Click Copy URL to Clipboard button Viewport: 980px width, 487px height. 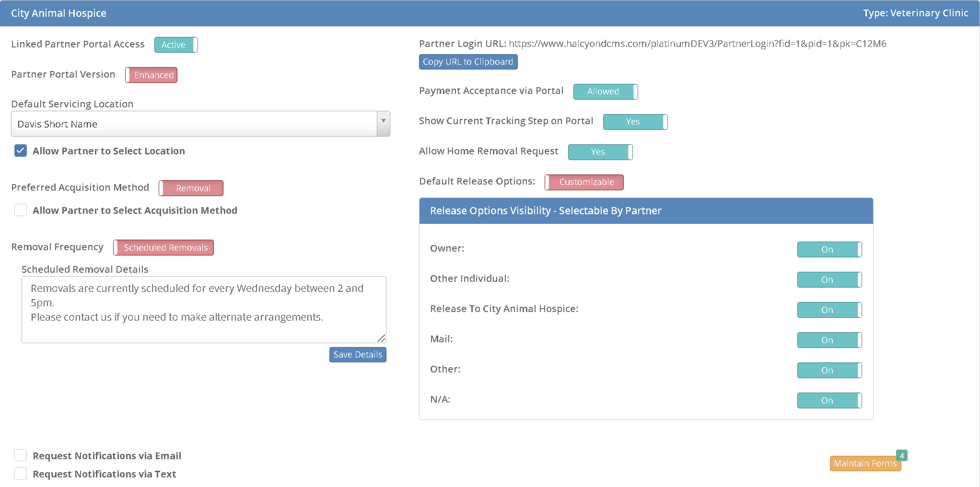pyautogui.click(x=468, y=62)
